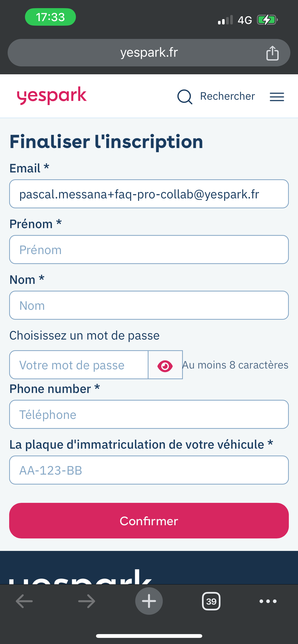Tap the green 17:33 time pill
Image resolution: width=298 pixels, height=644 pixels.
[50, 17]
